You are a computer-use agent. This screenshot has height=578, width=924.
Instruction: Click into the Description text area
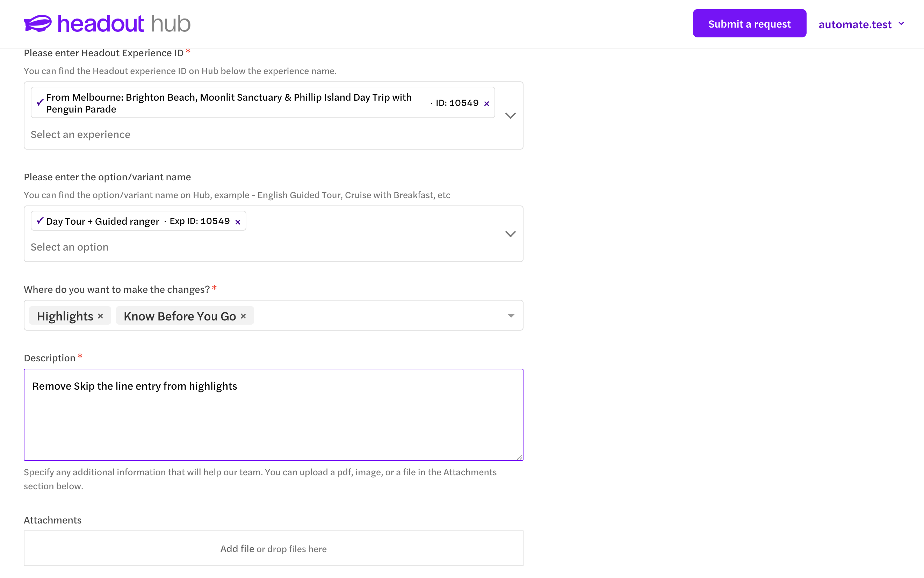click(x=273, y=415)
